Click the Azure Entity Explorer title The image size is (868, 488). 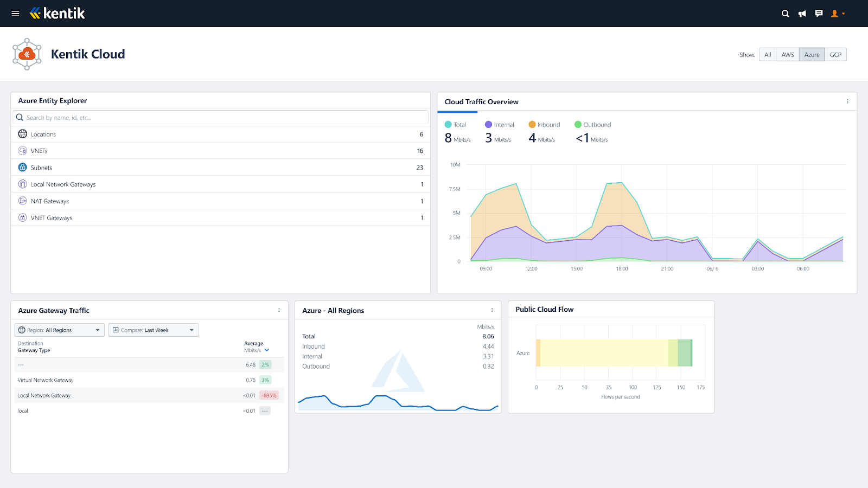coord(53,101)
